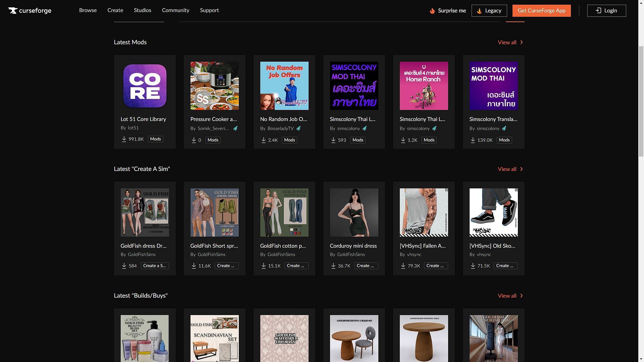This screenshot has height=362, width=644.
Task: Open GoldFish Wallpaper Frismann thumbnail
Action: pyautogui.click(x=284, y=339)
